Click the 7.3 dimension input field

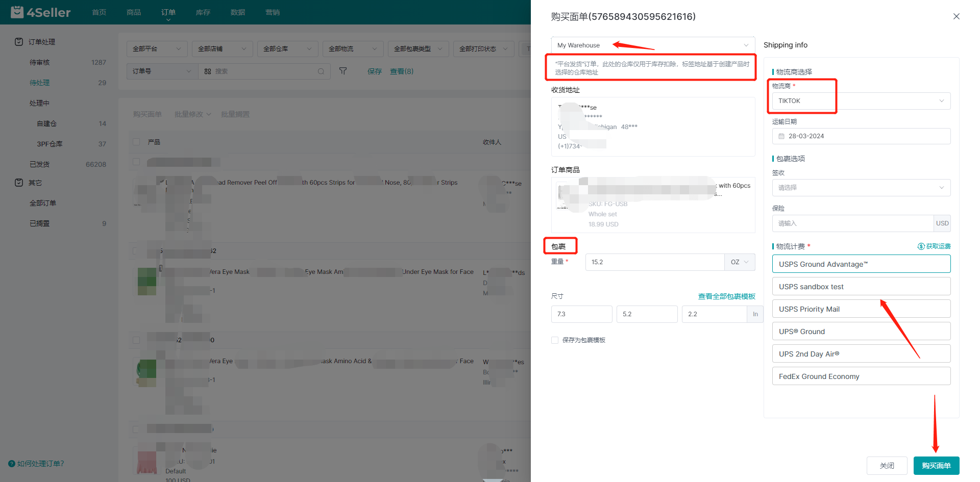click(581, 314)
